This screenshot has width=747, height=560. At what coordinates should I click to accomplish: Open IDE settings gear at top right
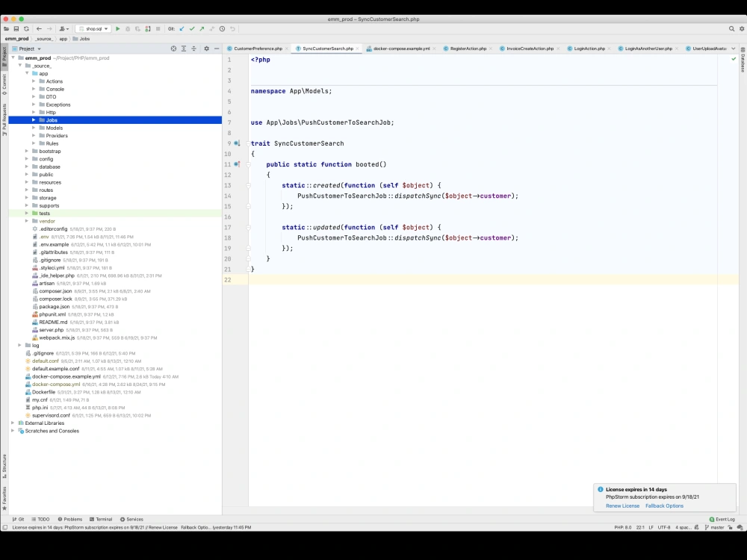[742, 29]
